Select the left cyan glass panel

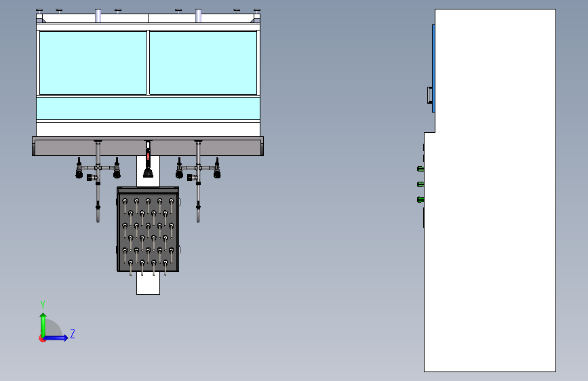93,63
